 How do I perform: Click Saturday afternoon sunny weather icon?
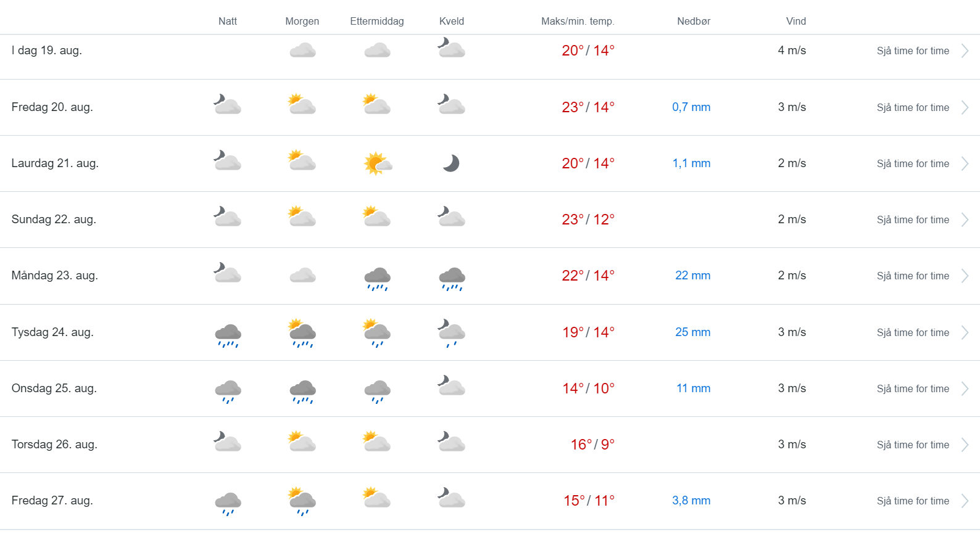(x=377, y=163)
